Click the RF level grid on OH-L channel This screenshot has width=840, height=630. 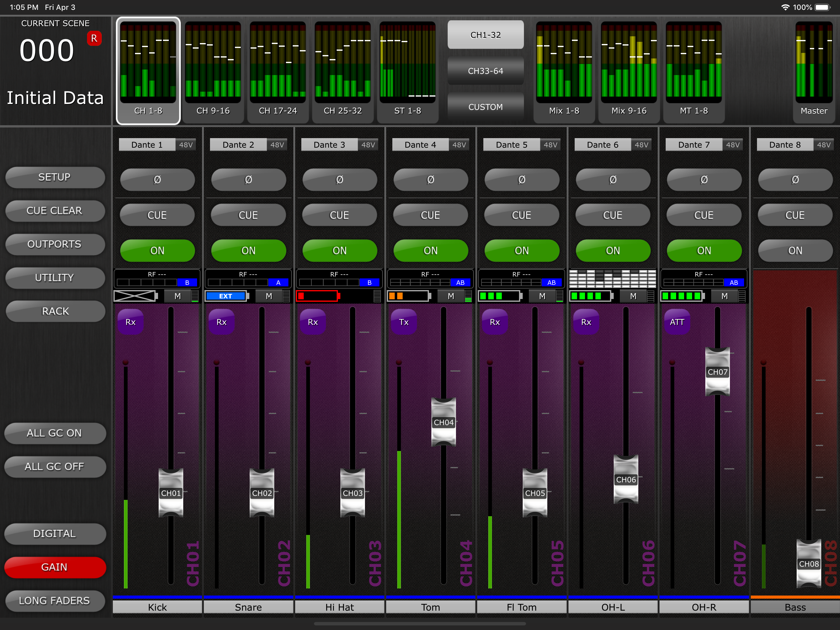[x=612, y=278]
